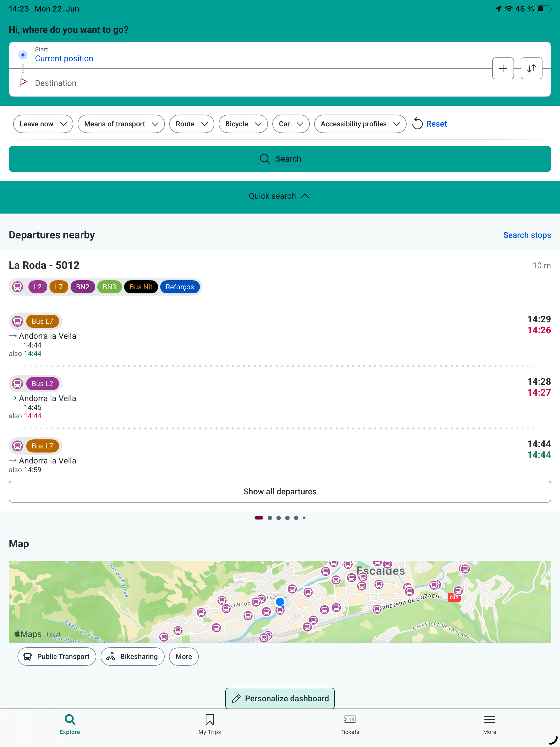This screenshot has height=747, width=560.
Task: Open the My Trips tab
Action: click(x=209, y=724)
